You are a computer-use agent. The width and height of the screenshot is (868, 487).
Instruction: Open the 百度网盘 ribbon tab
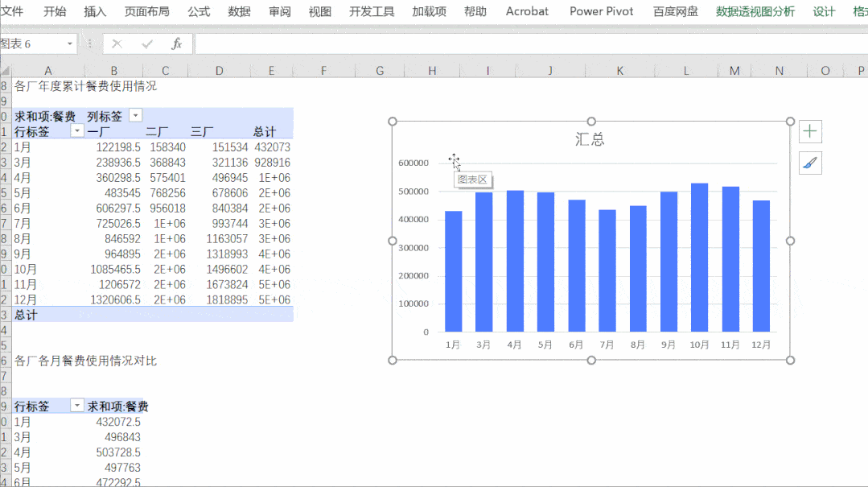(676, 11)
